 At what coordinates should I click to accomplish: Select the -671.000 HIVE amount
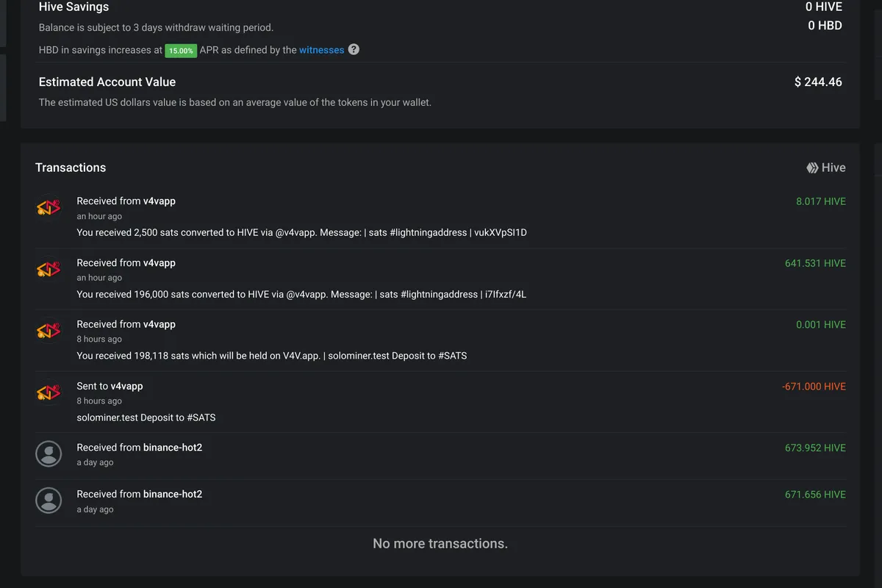click(x=814, y=386)
